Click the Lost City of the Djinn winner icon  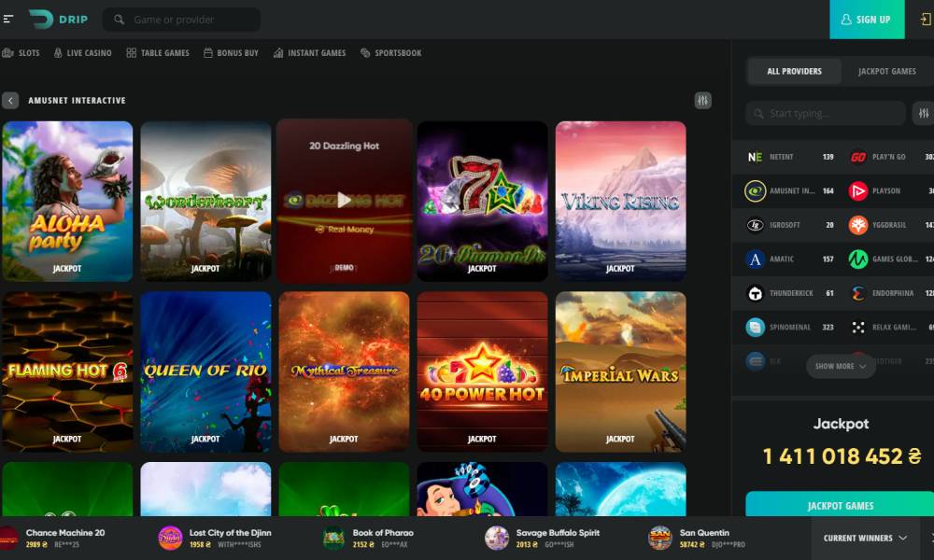170,538
